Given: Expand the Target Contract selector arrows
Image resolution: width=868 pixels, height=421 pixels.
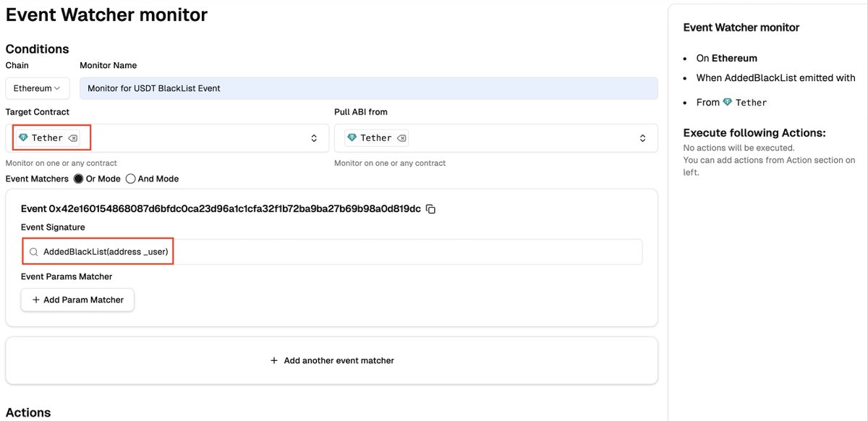Looking at the screenshot, I should [314, 138].
